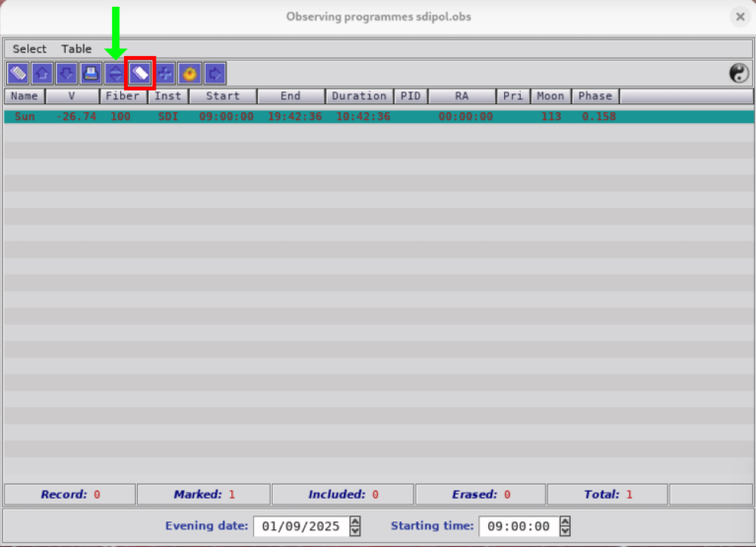
Task: Click the orange sun icon in toolbar
Action: click(x=189, y=73)
